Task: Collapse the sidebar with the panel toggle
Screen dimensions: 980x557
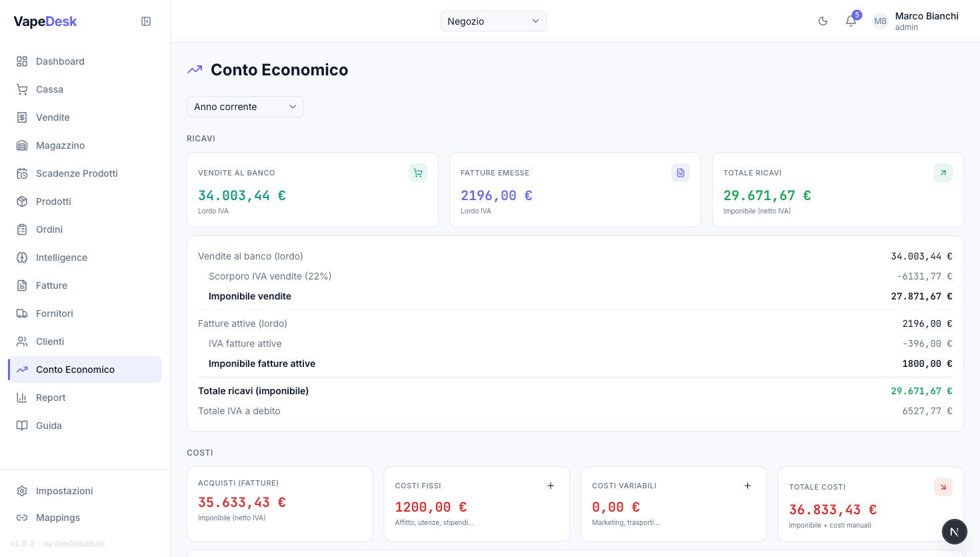Action: tap(145, 21)
